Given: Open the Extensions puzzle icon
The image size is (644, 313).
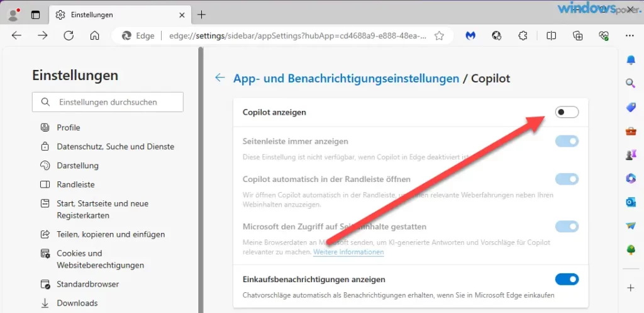Looking at the screenshot, I should [x=523, y=36].
